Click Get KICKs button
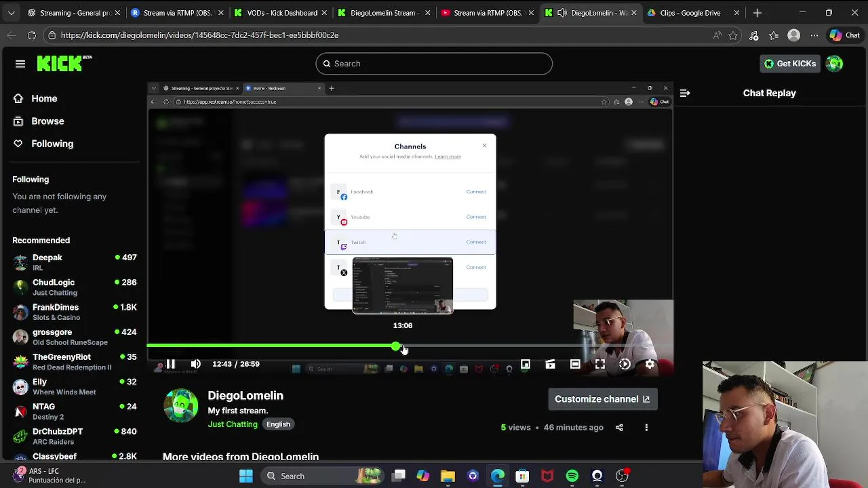The image size is (868, 488). [790, 63]
